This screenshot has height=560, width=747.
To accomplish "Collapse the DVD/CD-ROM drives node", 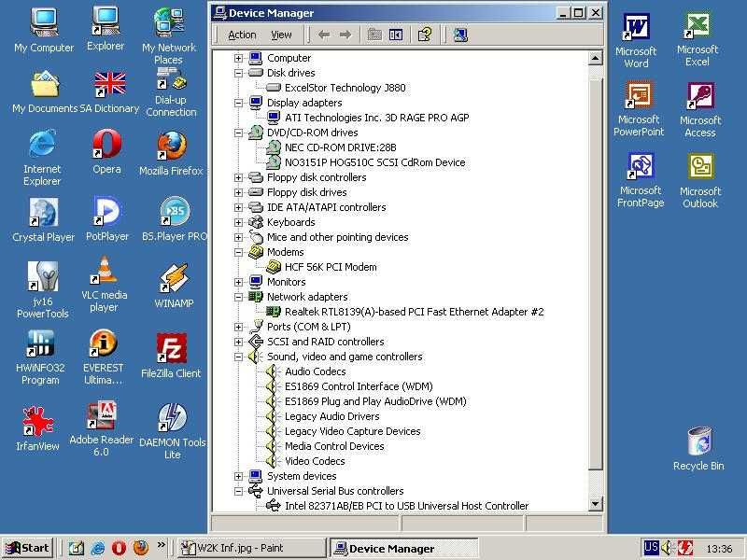I will [x=238, y=133].
